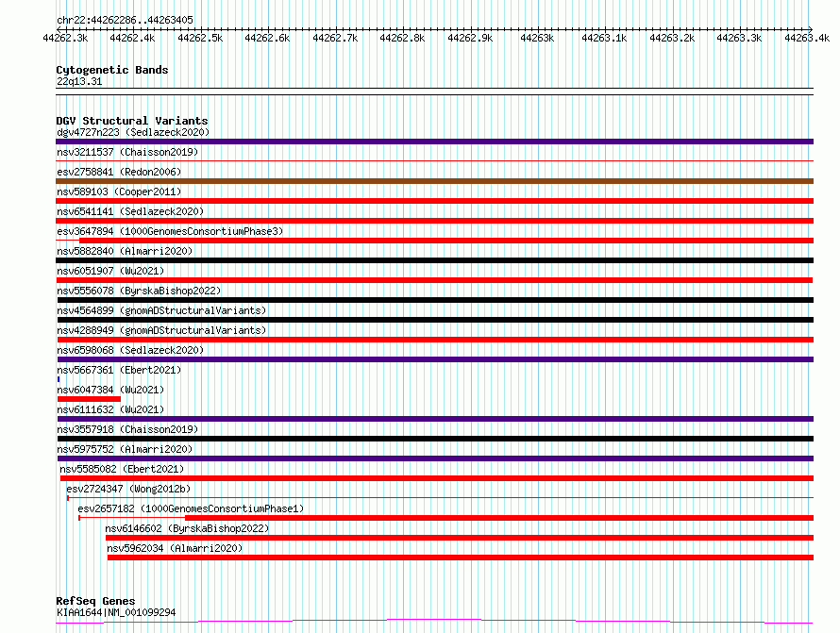Click the 44263.2k ruler tick label

[x=672, y=38]
